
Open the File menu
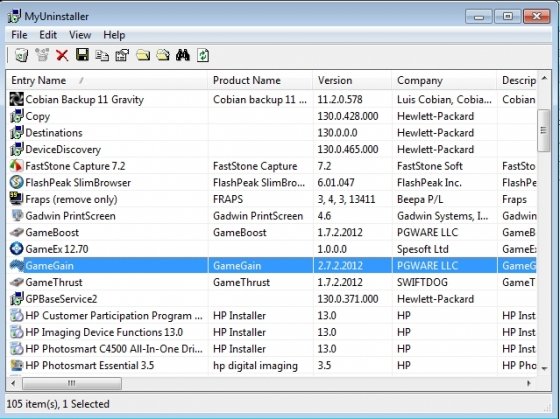click(19, 35)
